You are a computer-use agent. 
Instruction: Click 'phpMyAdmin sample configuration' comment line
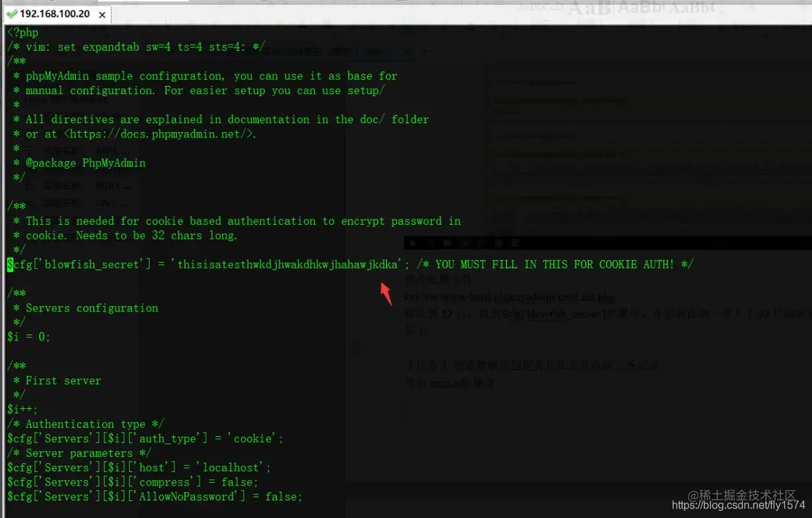pos(205,76)
